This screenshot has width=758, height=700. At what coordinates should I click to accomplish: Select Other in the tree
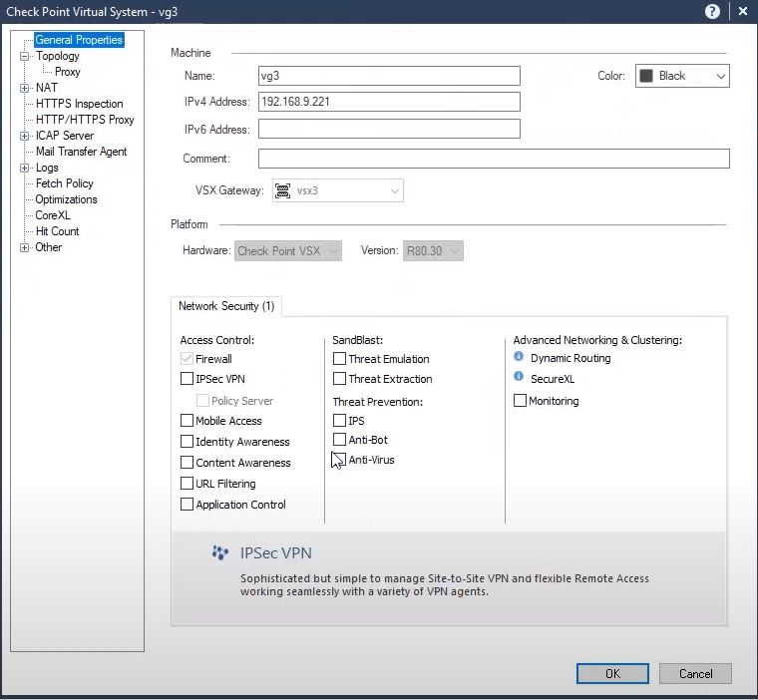pyautogui.click(x=48, y=247)
